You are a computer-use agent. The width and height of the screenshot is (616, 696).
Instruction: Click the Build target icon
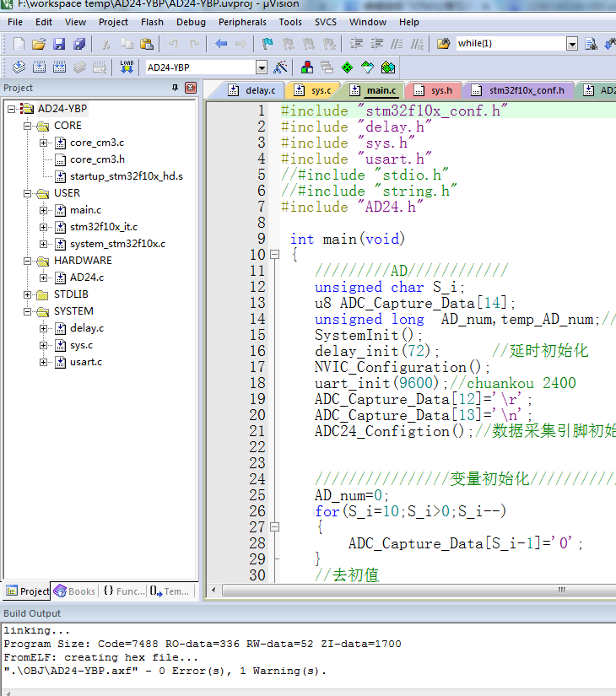39,67
